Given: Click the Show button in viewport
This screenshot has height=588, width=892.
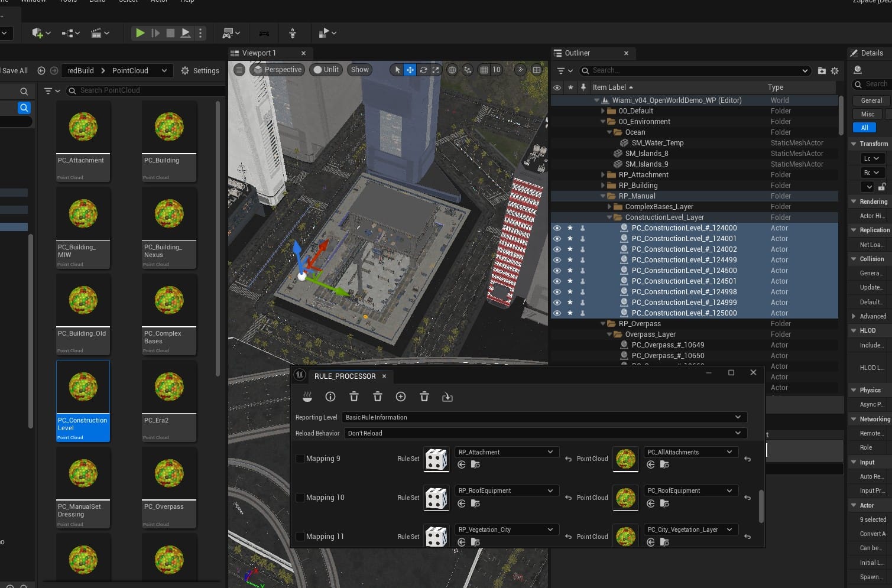Looking at the screenshot, I should [x=359, y=70].
